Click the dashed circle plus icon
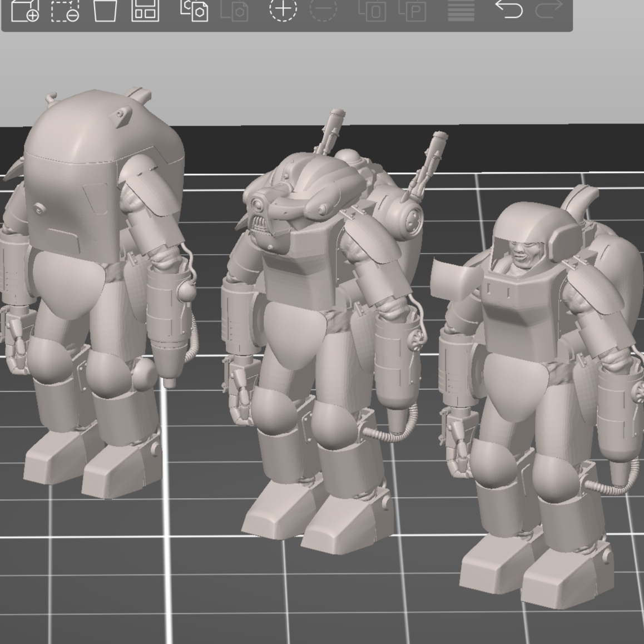644x644 pixels. (283, 9)
